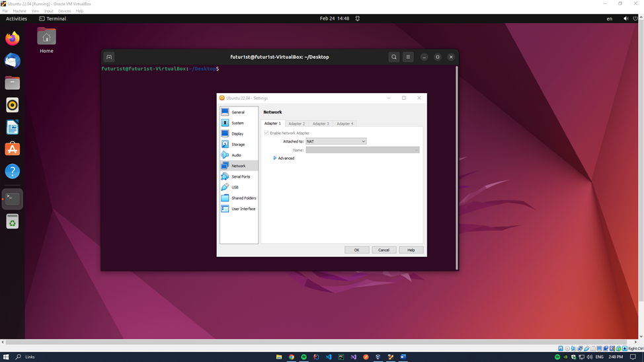The image size is (644, 362).
Task: Toggle the Enable Network Adapter checkbox
Action: pos(266,133)
